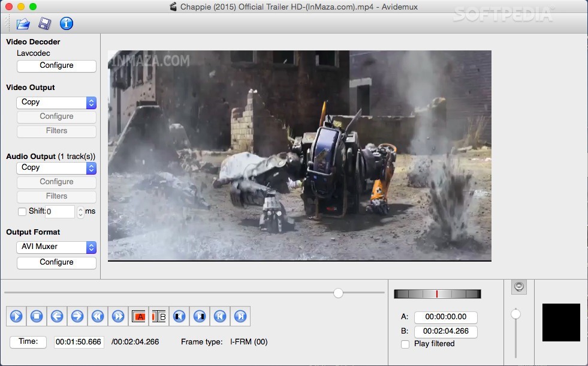Viewport: 588px width, 366px height.
Task: Go to first frame icon
Action: [x=220, y=316]
